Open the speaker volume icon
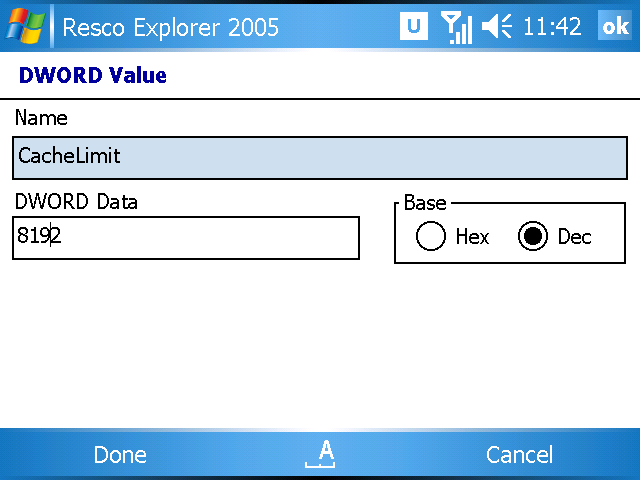640x480 pixels. tap(497, 26)
